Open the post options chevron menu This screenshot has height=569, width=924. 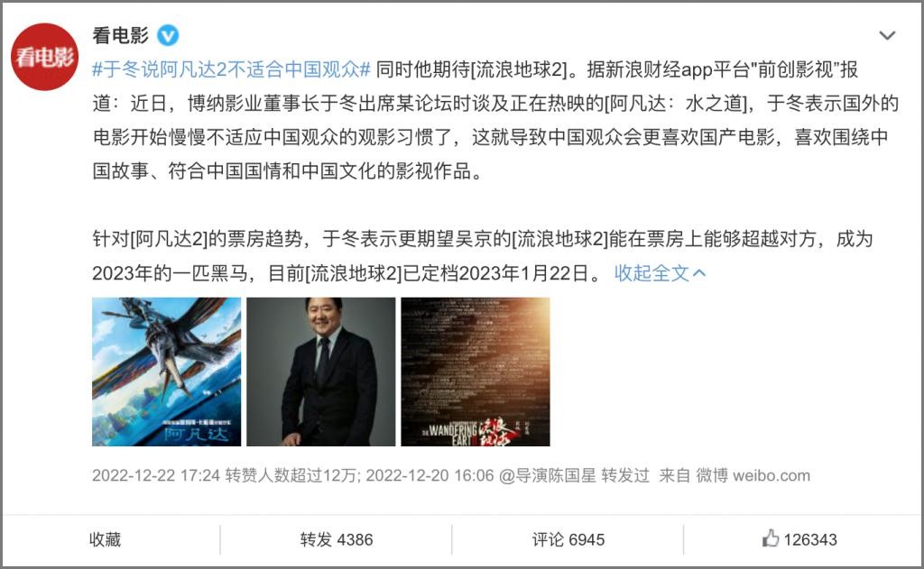click(887, 36)
